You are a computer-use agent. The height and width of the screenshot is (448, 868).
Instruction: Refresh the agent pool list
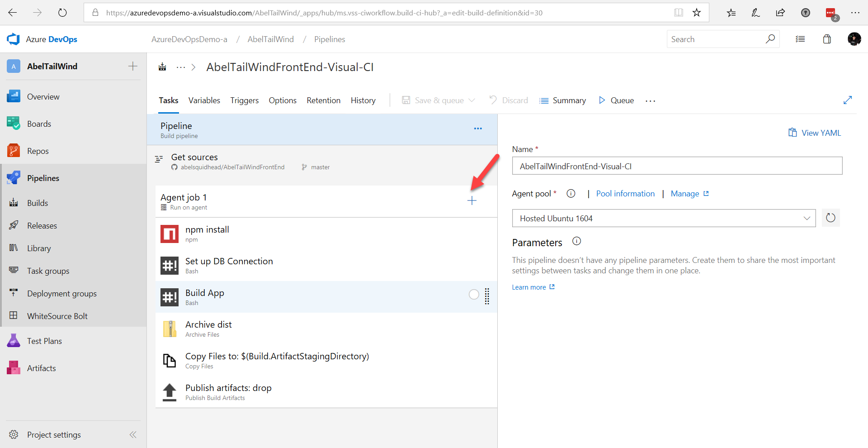(x=830, y=218)
